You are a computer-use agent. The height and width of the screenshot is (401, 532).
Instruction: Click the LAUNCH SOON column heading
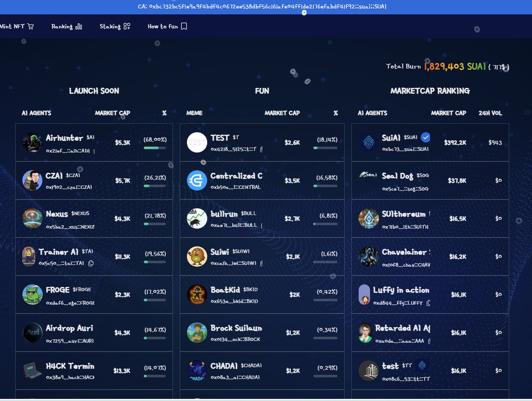point(94,91)
